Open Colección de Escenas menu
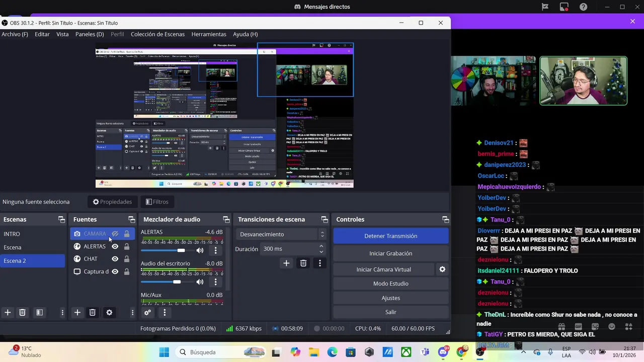644x362 pixels. pos(157,34)
